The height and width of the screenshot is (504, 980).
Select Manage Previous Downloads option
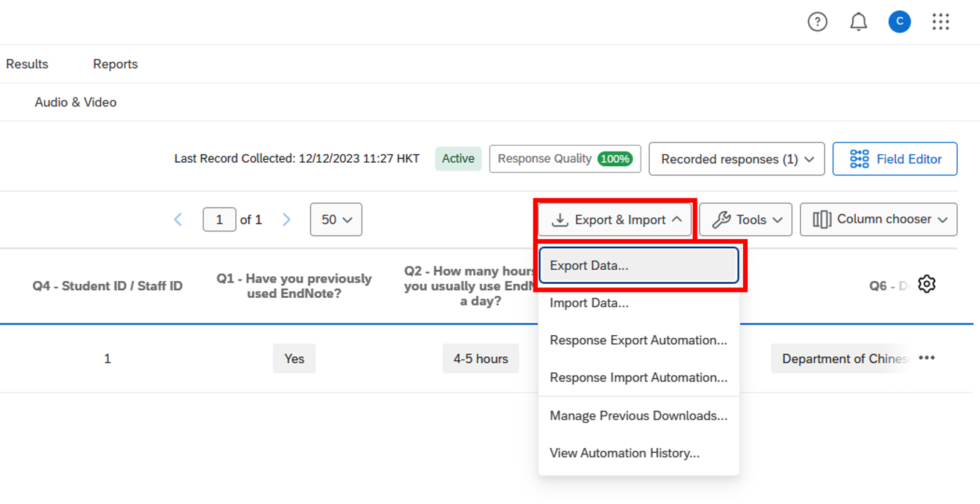click(x=638, y=416)
